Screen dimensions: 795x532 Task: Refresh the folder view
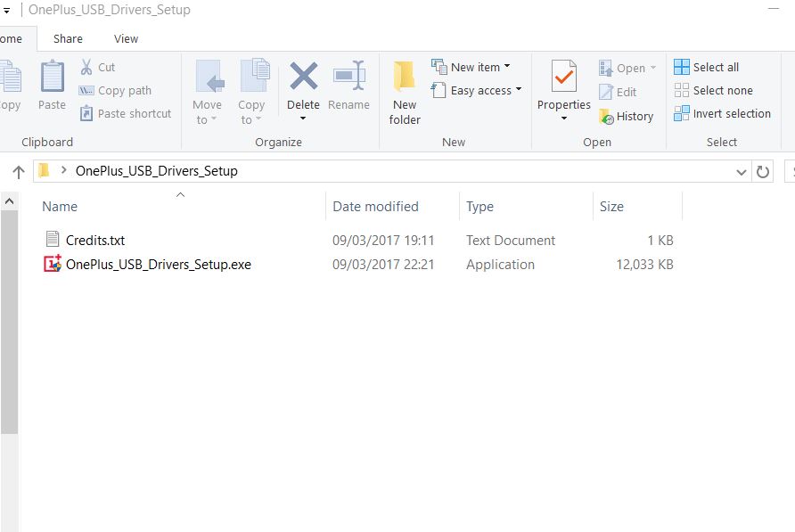click(763, 172)
